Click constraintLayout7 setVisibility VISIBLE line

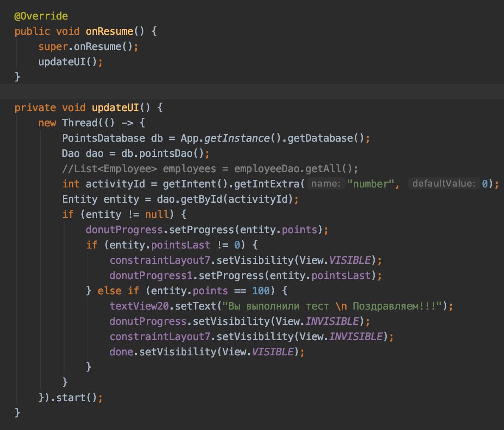[x=246, y=260]
